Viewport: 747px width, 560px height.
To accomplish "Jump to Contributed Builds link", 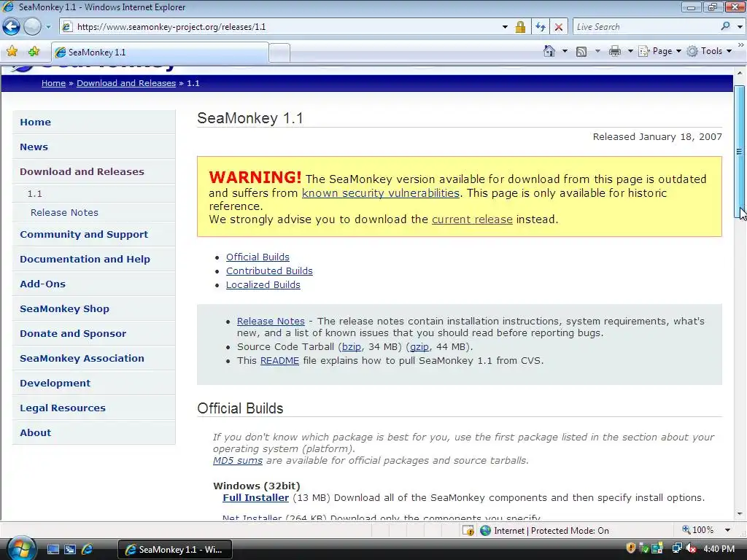I will 269,271.
